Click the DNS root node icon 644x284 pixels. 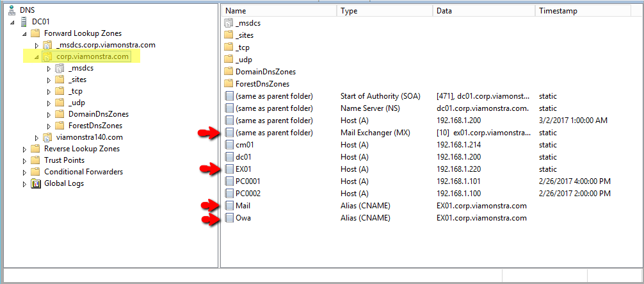point(13,10)
